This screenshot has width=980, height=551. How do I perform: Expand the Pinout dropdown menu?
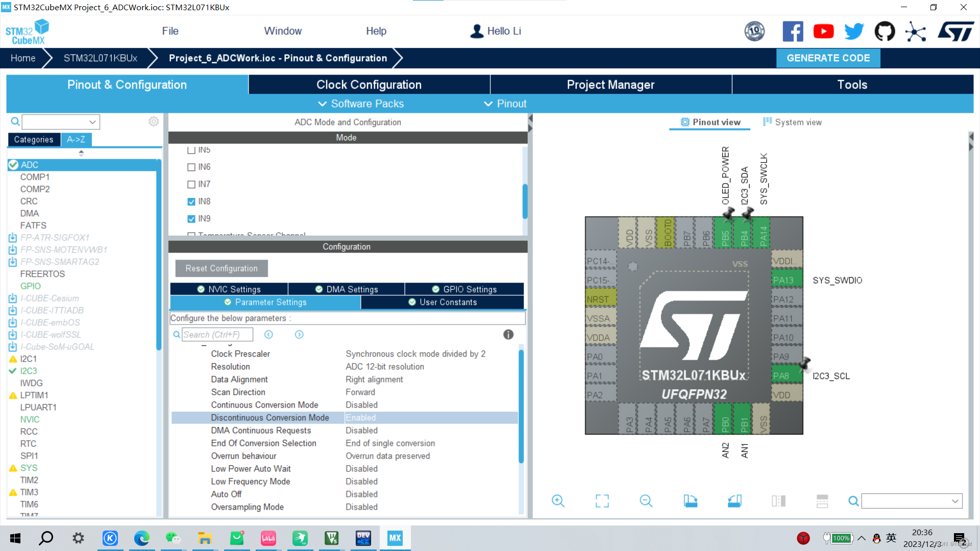click(505, 104)
